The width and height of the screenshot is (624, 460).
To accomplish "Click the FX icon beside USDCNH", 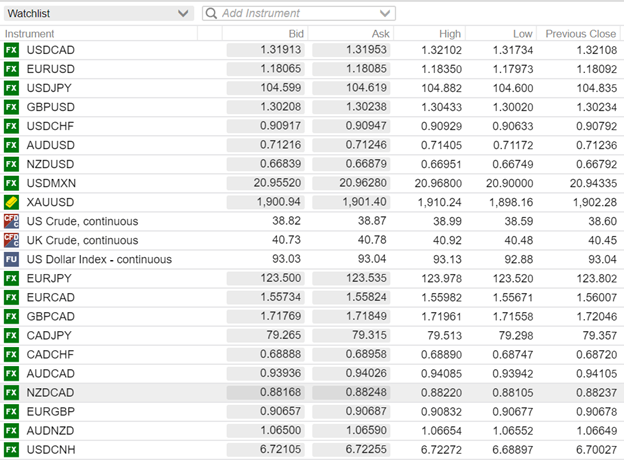I will pyautogui.click(x=12, y=449).
